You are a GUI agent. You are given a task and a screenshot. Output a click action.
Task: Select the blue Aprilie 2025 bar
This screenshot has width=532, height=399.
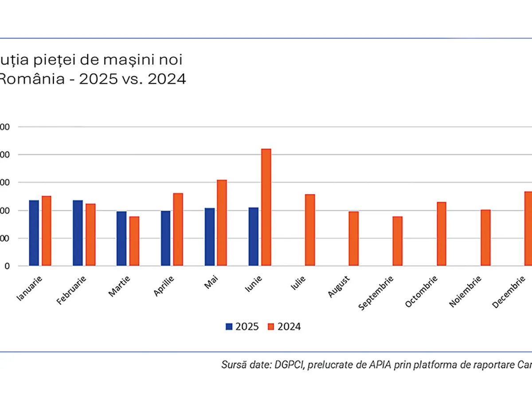point(165,238)
